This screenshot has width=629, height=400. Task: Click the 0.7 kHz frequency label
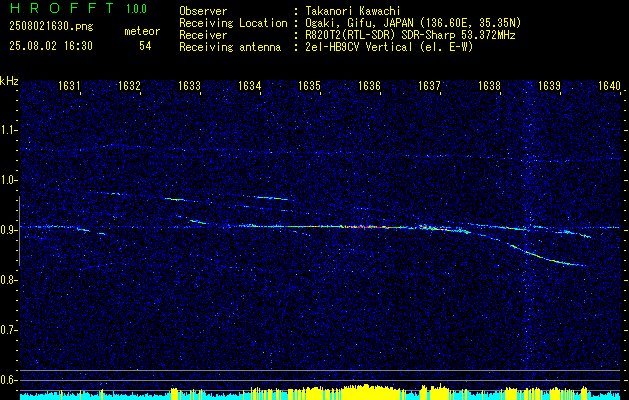8,330
